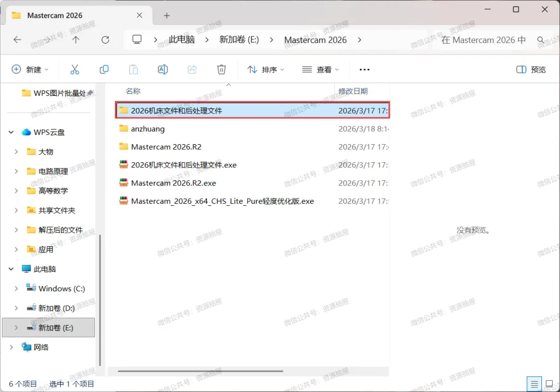Close the Mastercam 2026 tab
560x392 pixels.
coord(139,16)
